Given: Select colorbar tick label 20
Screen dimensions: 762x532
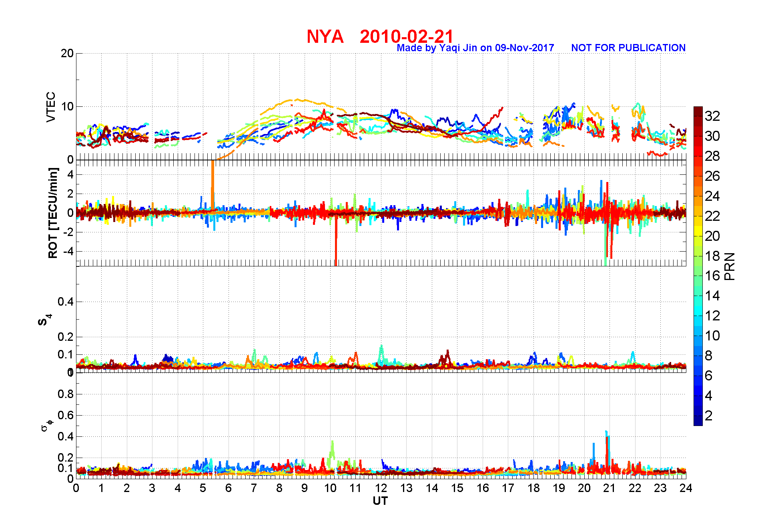Looking at the screenshot, I should 712,236.
